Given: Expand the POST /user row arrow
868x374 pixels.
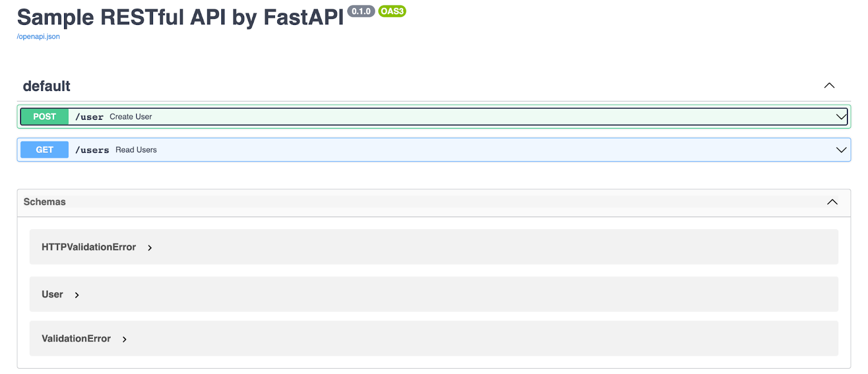Looking at the screenshot, I should click(841, 117).
